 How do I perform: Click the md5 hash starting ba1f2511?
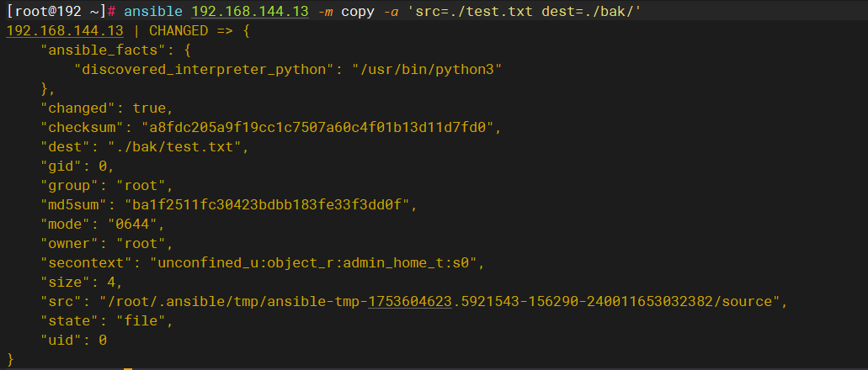point(266,204)
